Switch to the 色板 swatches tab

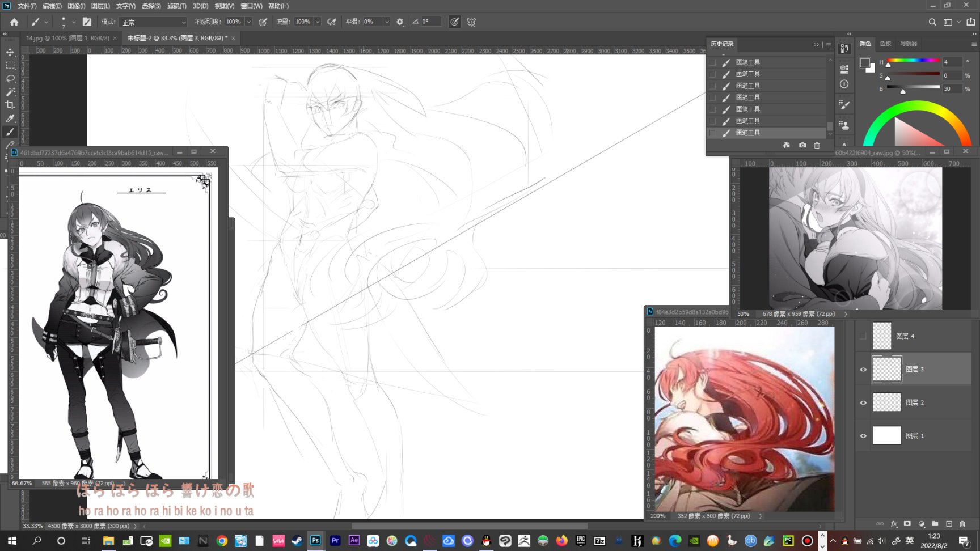click(x=885, y=44)
